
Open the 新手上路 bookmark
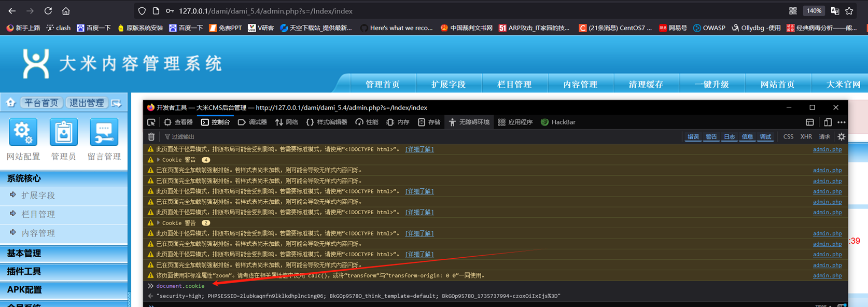coord(23,28)
